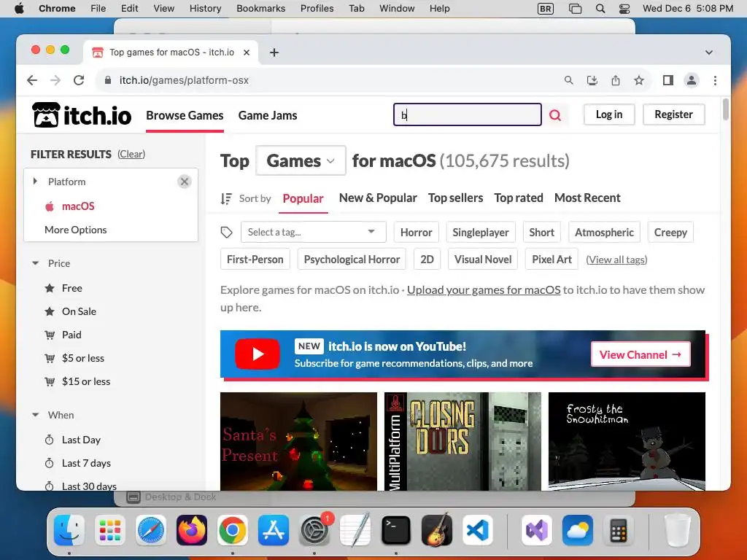Click the YouTube play logo in the banner
The image size is (747, 560).
258,354
